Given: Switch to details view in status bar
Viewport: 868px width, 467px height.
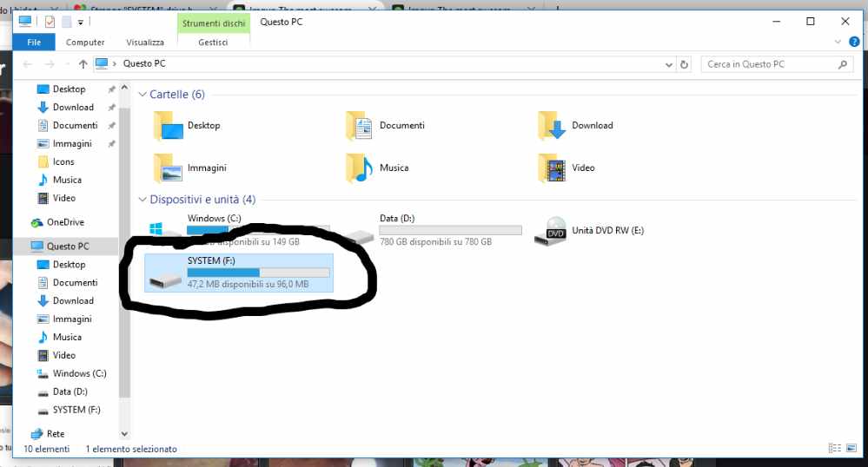Looking at the screenshot, I should coord(836,449).
